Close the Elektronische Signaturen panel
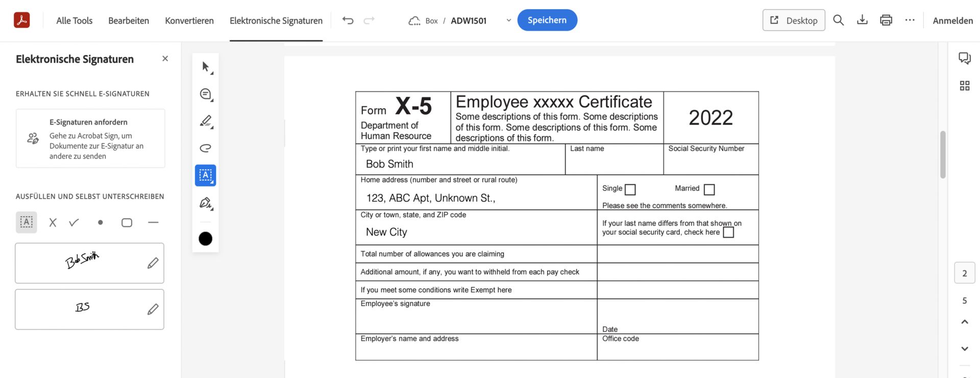980x378 pixels. [x=165, y=59]
